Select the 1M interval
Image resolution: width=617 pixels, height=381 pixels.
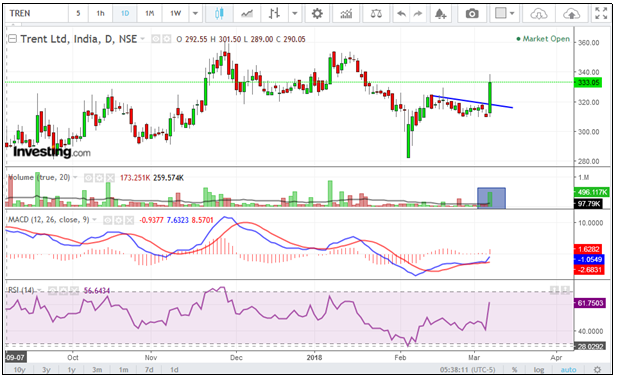(x=150, y=14)
